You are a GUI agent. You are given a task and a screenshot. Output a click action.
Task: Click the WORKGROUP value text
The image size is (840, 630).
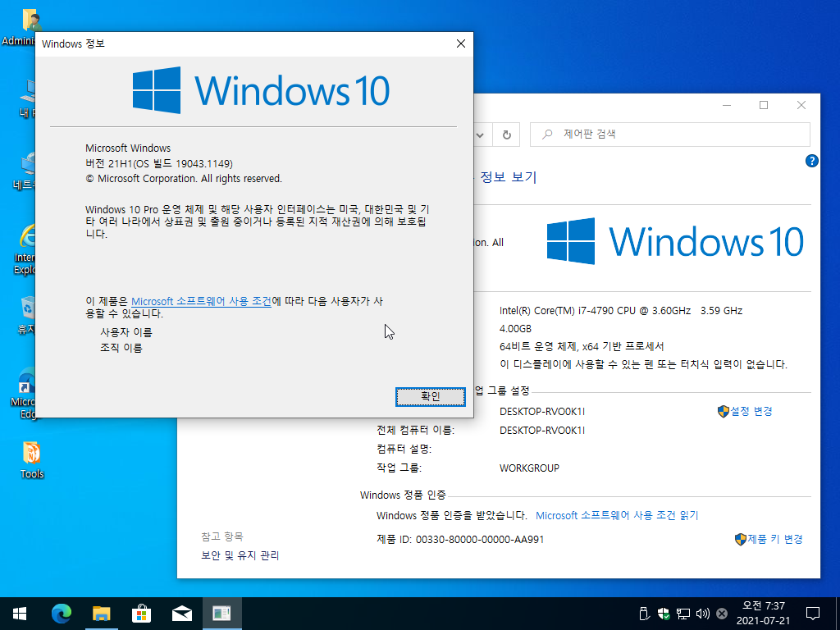tap(529, 468)
